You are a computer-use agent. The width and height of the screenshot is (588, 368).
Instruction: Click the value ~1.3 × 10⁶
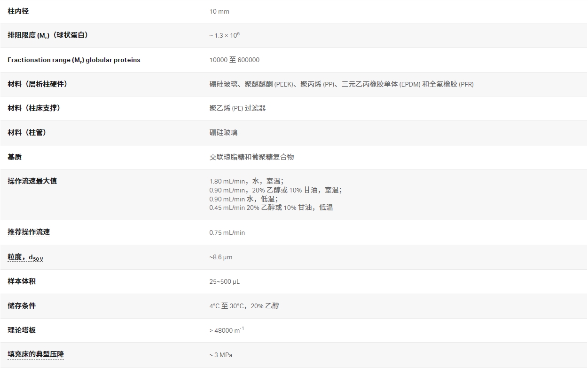coord(226,35)
